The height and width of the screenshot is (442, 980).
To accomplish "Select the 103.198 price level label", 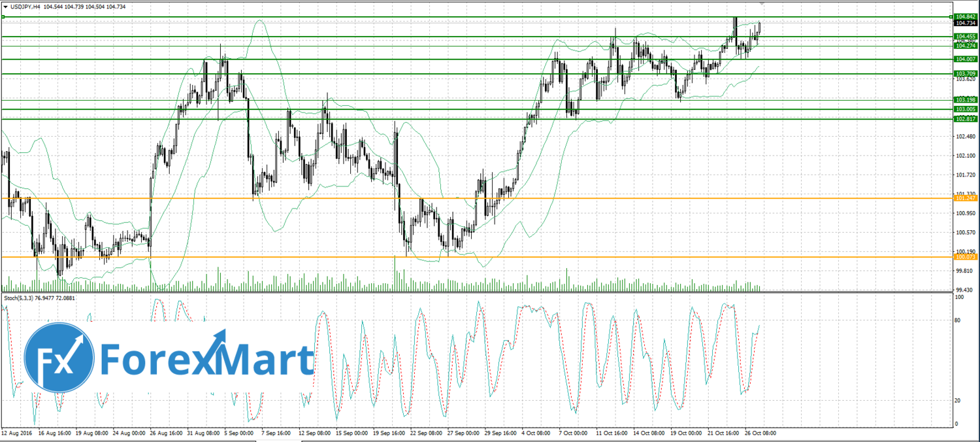I will (x=965, y=99).
